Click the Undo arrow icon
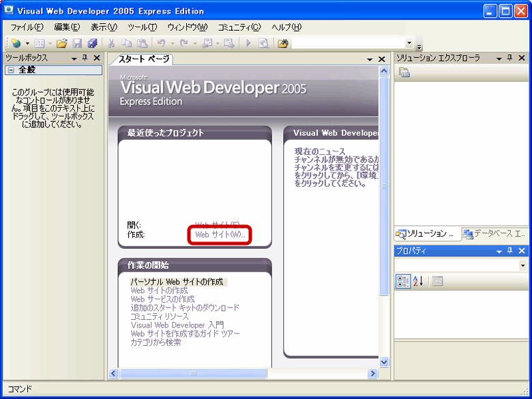532x399 pixels. (x=162, y=44)
